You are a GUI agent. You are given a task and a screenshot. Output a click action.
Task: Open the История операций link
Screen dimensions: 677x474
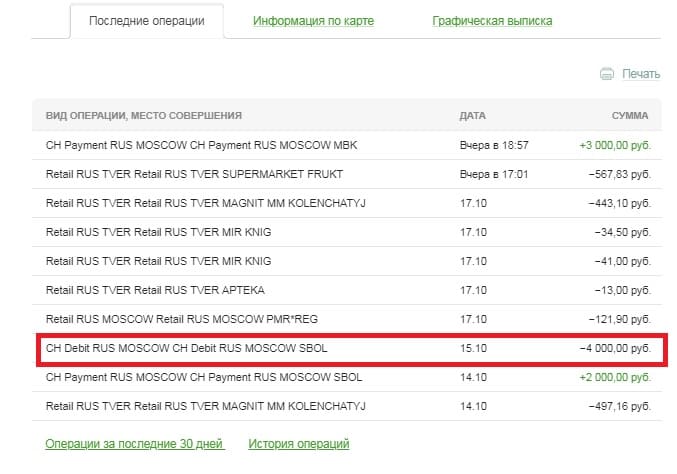tap(298, 443)
